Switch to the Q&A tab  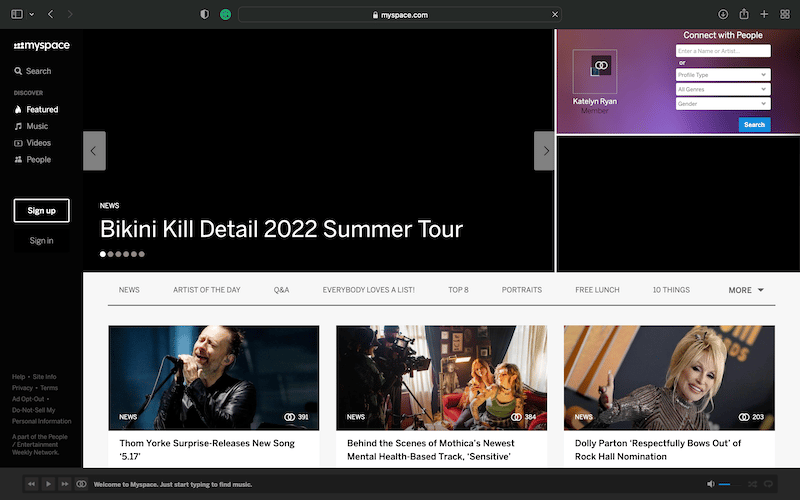[281, 290]
